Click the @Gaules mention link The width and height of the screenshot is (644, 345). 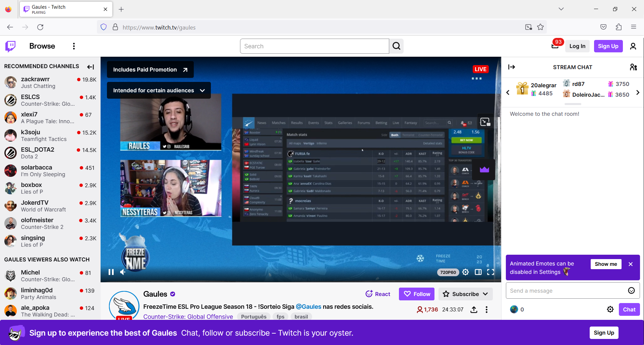pyautogui.click(x=308, y=306)
